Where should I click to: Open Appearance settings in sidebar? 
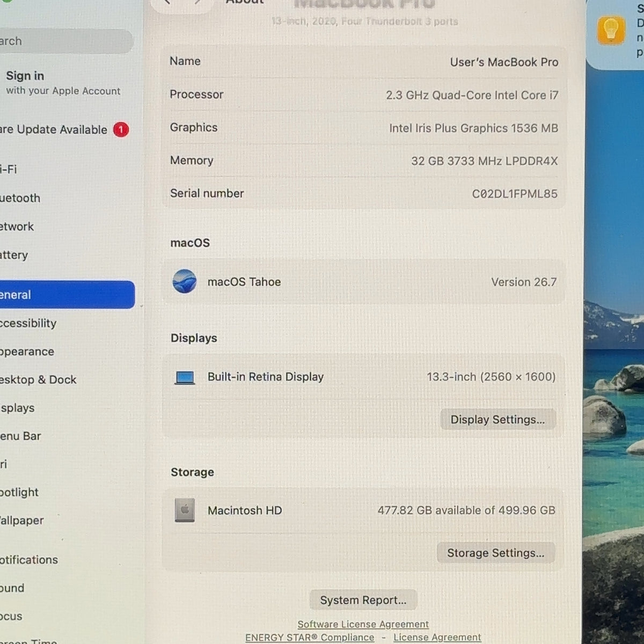pyautogui.click(x=27, y=352)
